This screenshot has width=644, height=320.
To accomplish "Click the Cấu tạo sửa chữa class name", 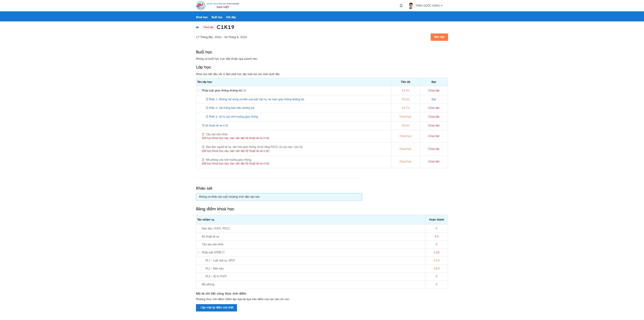I will pyautogui.click(x=217, y=134).
